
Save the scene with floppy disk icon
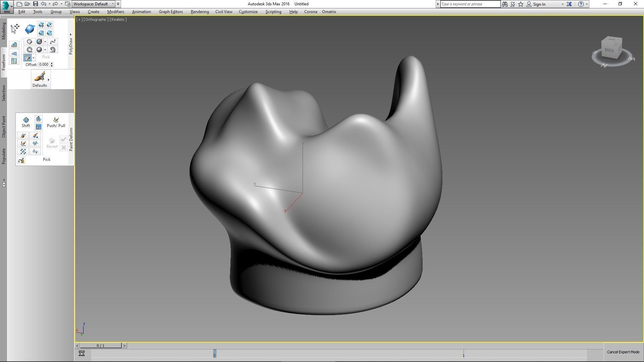point(35,4)
